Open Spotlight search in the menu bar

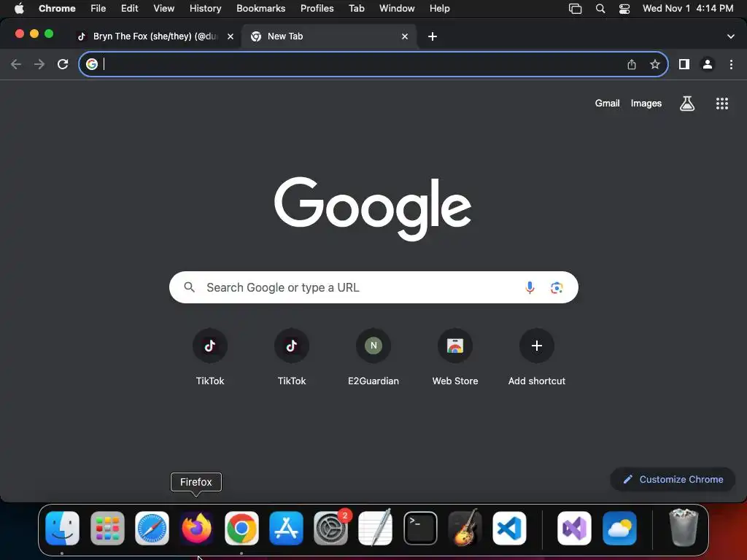coord(600,9)
